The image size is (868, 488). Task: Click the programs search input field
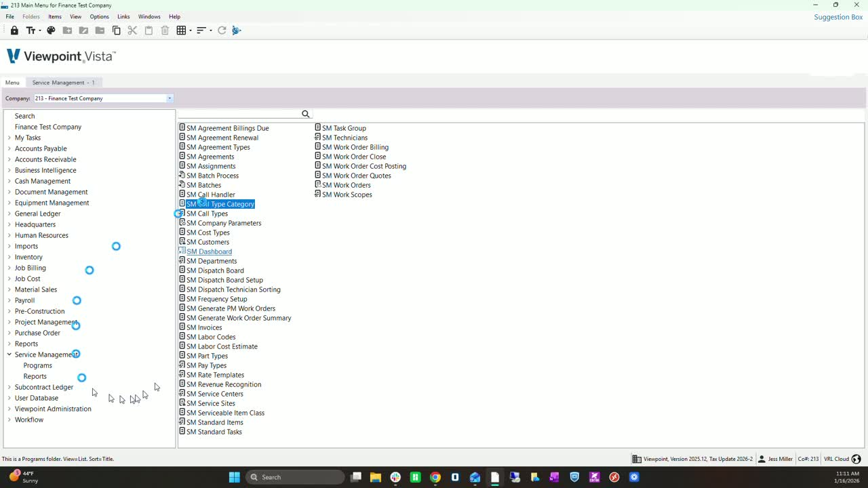click(x=239, y=114)
